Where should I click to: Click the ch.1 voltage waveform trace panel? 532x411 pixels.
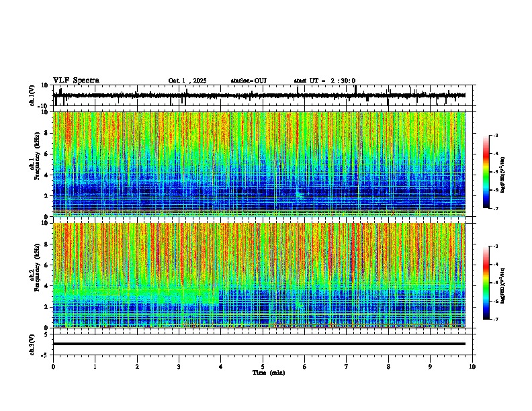tap(264, 95)
